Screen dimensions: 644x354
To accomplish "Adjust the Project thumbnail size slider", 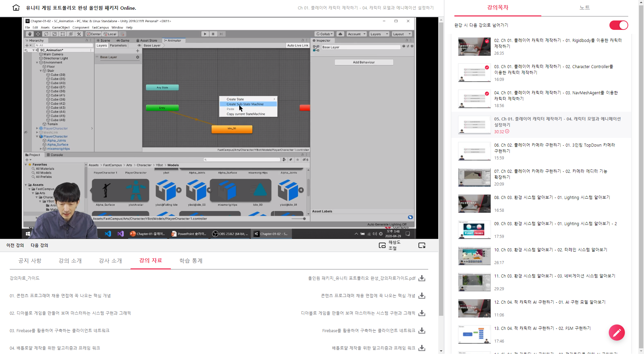I will coord(299,219).
